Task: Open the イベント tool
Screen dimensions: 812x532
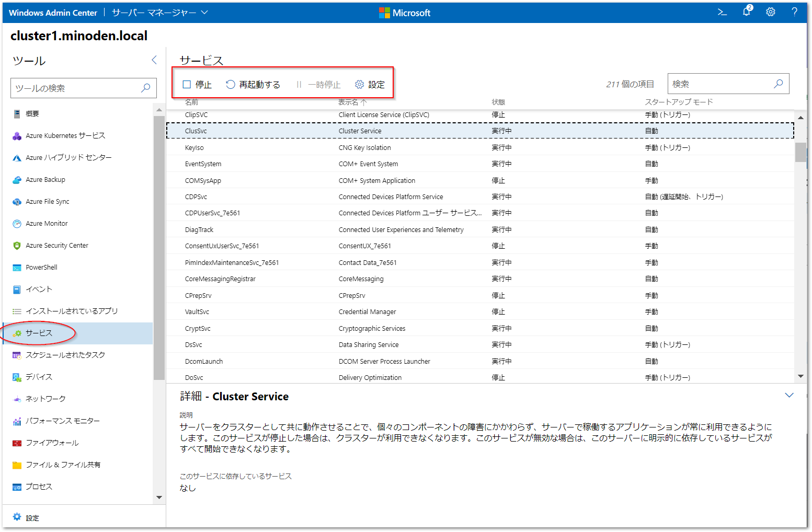Action: [x=39, y=288]
